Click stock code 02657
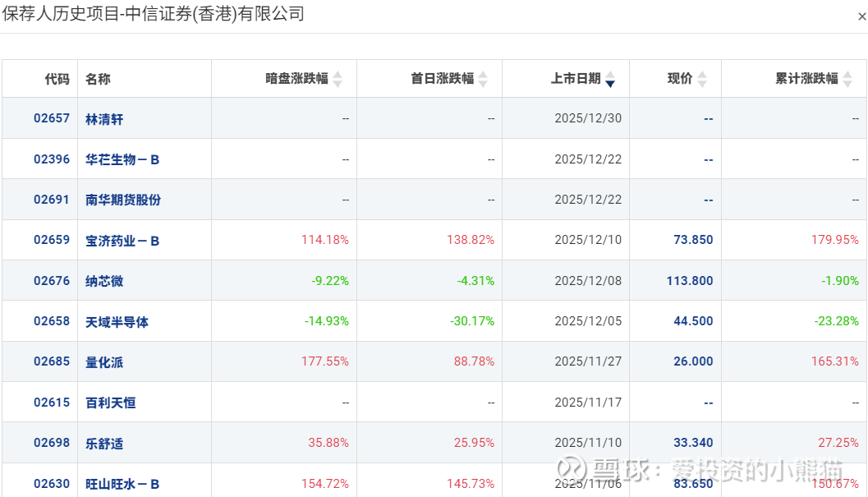This screenshot has width=868, height=497. pos(52,118)
